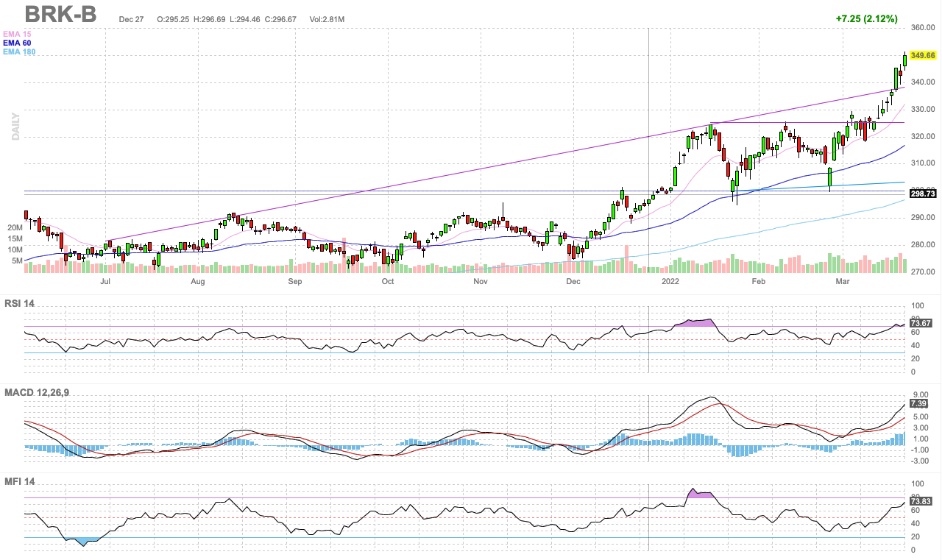Click the open price O:295.25 value
This screenshot has height=560, width=942.
click(x=174, y=19)
